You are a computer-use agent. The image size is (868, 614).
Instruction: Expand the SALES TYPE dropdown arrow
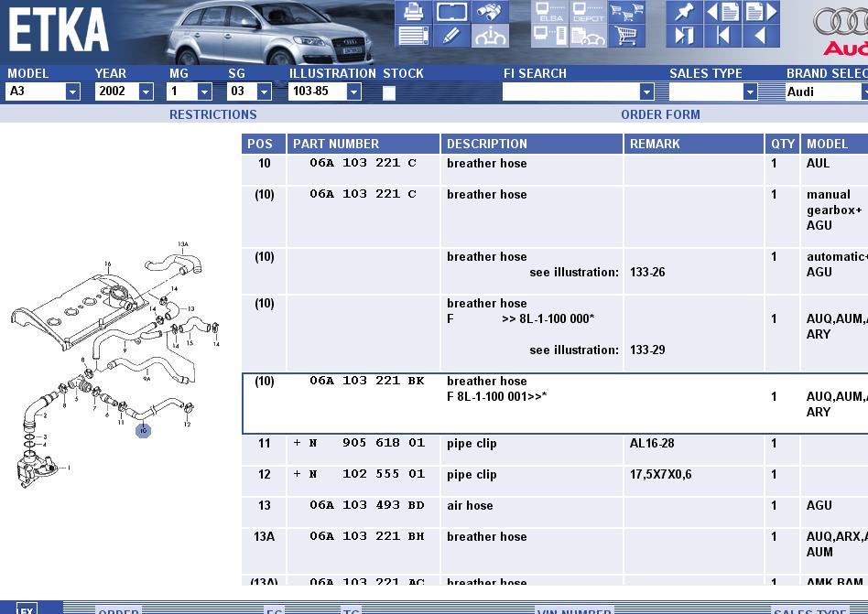pos(750,92)
